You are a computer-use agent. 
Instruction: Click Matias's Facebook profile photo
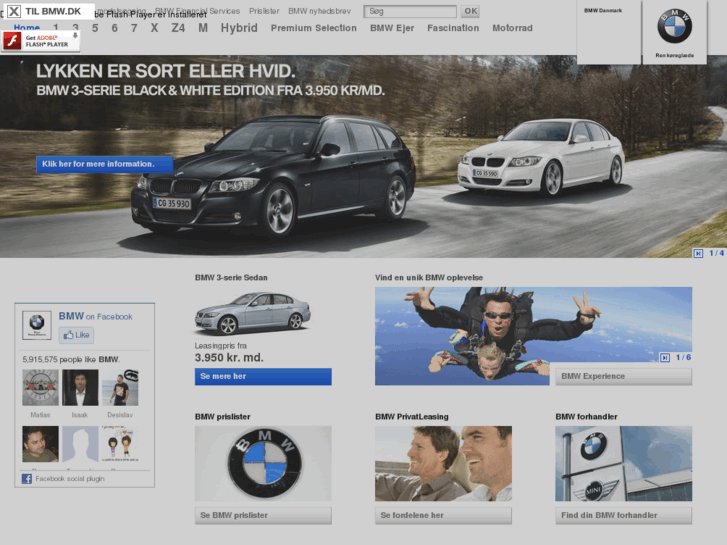pyautogui.click(x=40, y=387)
